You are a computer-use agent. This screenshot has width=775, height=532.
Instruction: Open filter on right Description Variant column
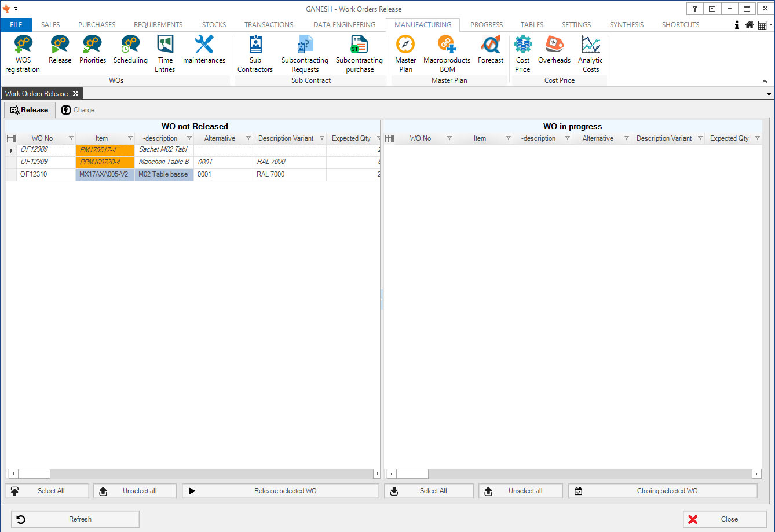pyautogui.click(x=700, y=138)
